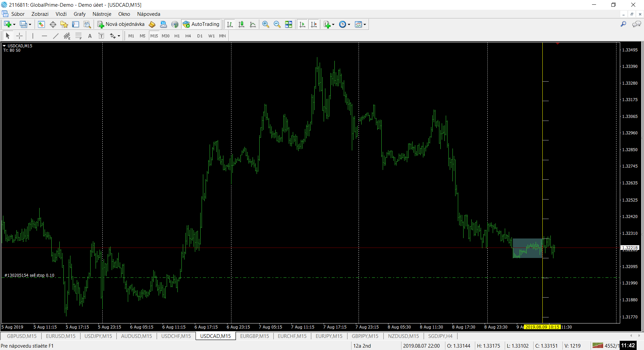Select the text label tool
Image resolution: width=644 pixels, height=350 pixels.
(x=101, y=36)
